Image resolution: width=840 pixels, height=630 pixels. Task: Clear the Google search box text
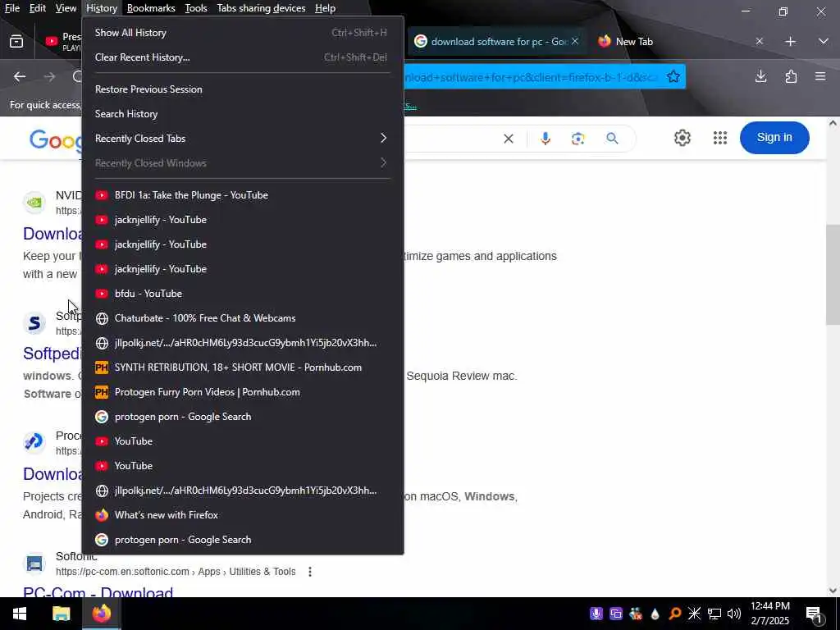coord(509,139)
